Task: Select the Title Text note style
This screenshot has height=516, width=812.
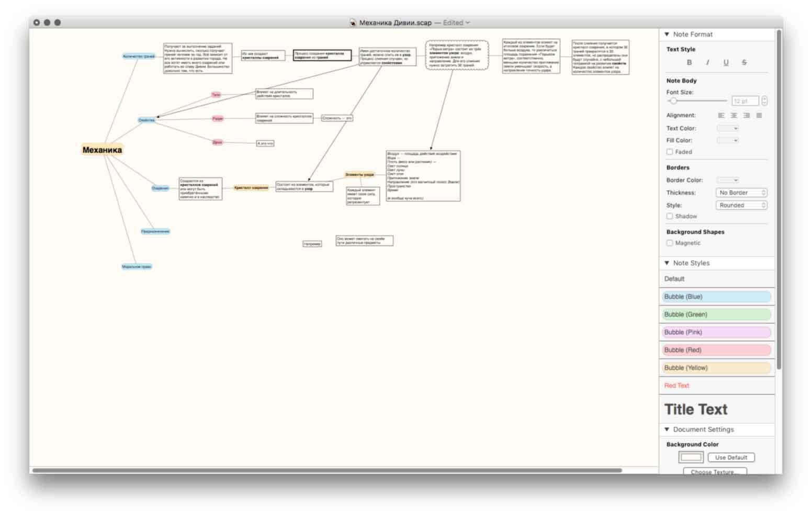Action: [696, 409]
